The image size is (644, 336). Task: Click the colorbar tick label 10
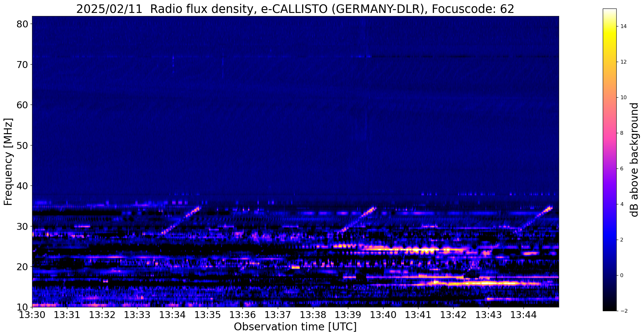click(623, 98)
